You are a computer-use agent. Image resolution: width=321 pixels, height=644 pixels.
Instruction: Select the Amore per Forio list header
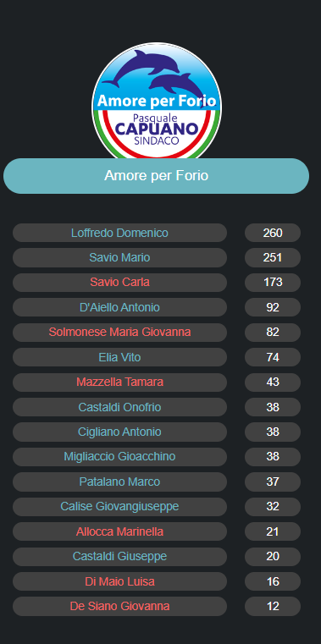click(156, 176)
